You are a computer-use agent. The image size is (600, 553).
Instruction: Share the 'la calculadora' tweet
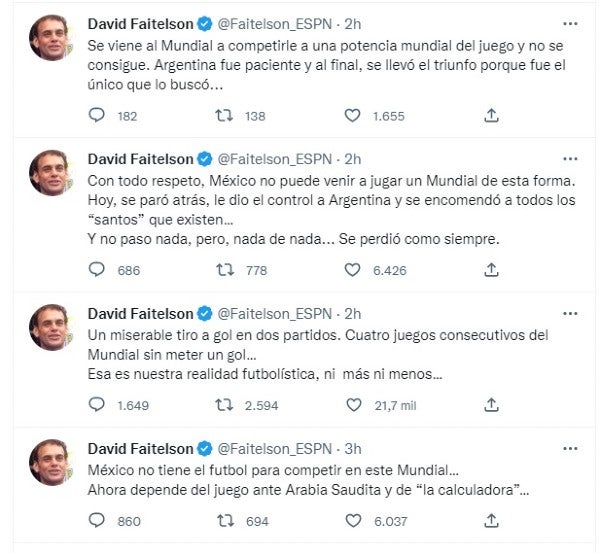(490, 521)
